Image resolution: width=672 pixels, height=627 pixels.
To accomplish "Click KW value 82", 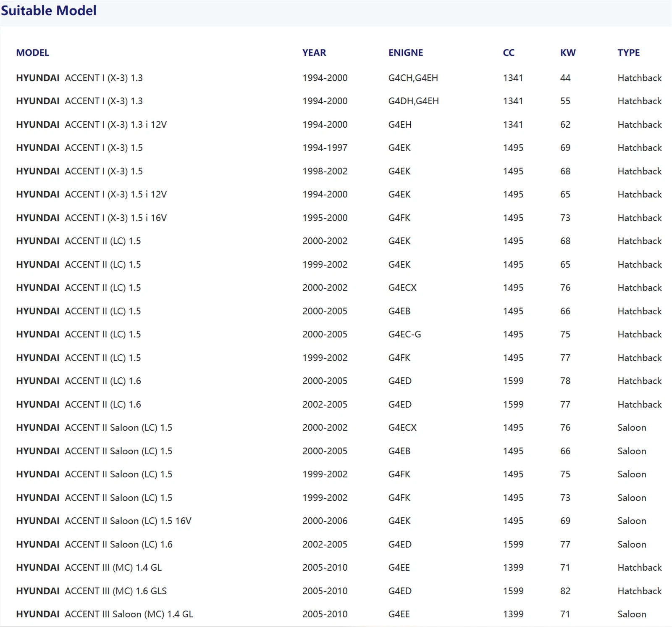I will pyautogui.click(x=565, y=591).
